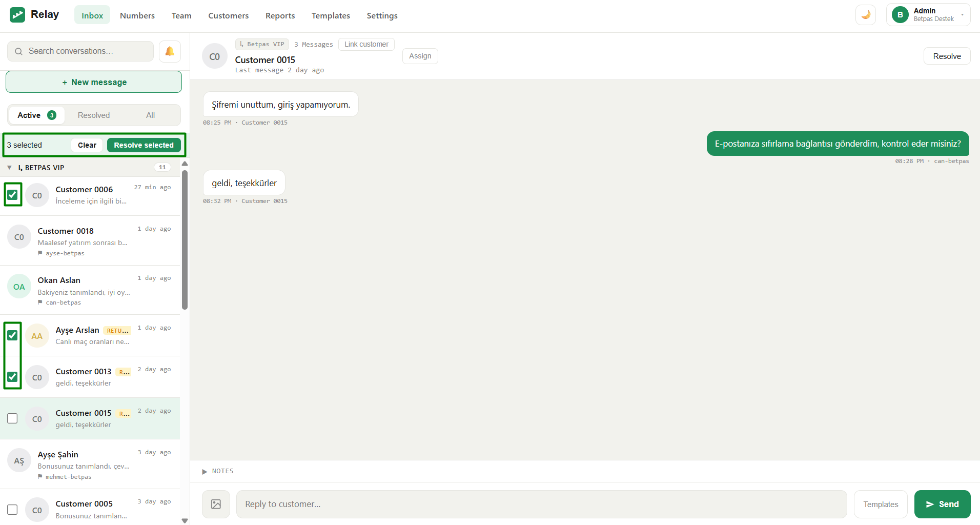Check the Customer 0015 conversation checkbox
This screenshot has width=980, height=525.
[x=12, y=418]
